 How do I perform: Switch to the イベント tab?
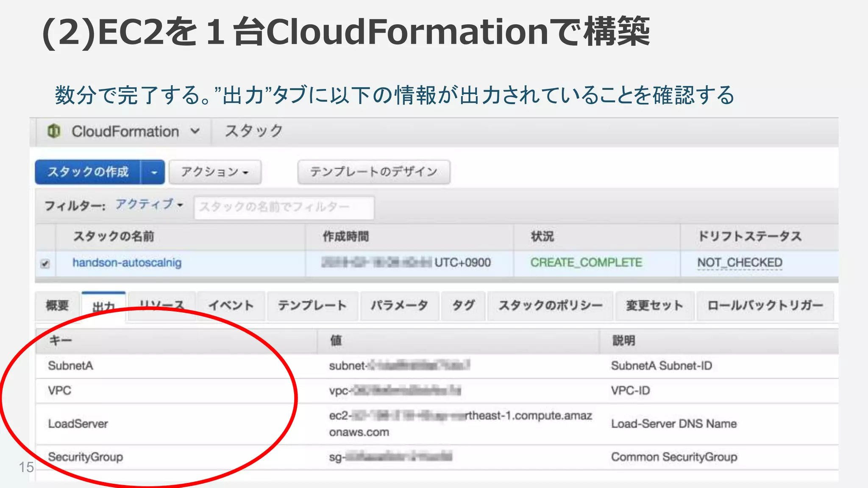tap(231, 305)
